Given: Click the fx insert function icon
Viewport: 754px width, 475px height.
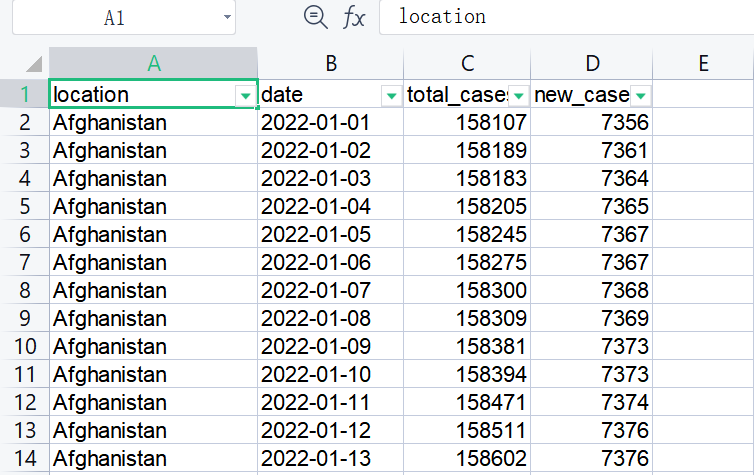Looking at the screenshot, I should pos(354,16).
